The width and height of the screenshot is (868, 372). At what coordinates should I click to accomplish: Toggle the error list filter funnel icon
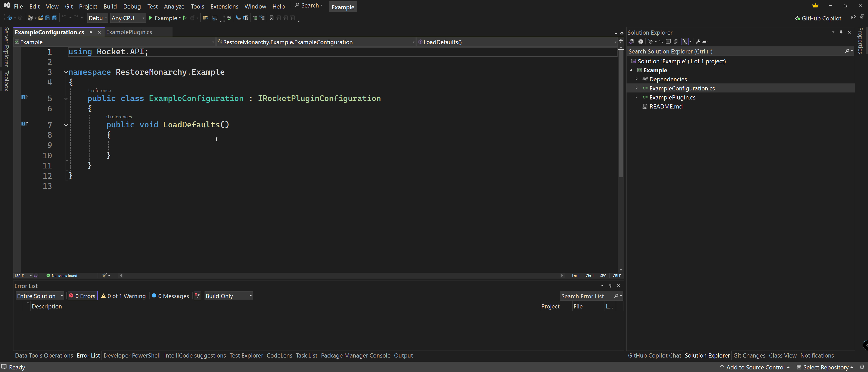tap(198, 296)
